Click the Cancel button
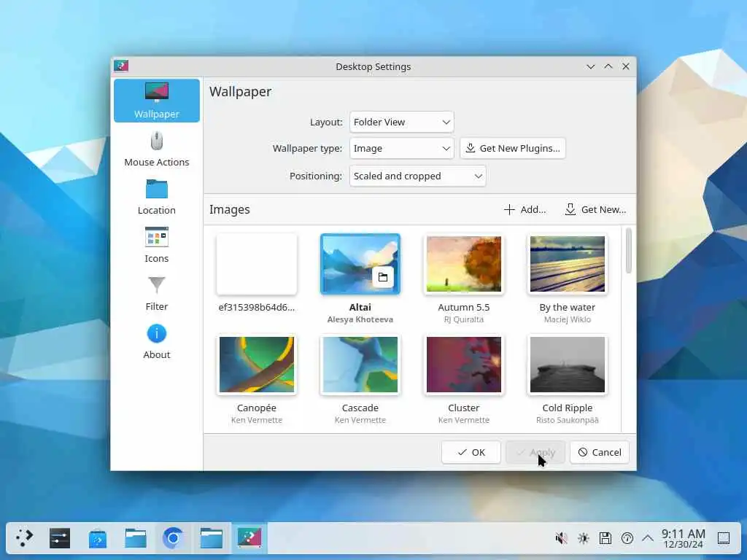 pyautogui.click(x=600, y=452)
